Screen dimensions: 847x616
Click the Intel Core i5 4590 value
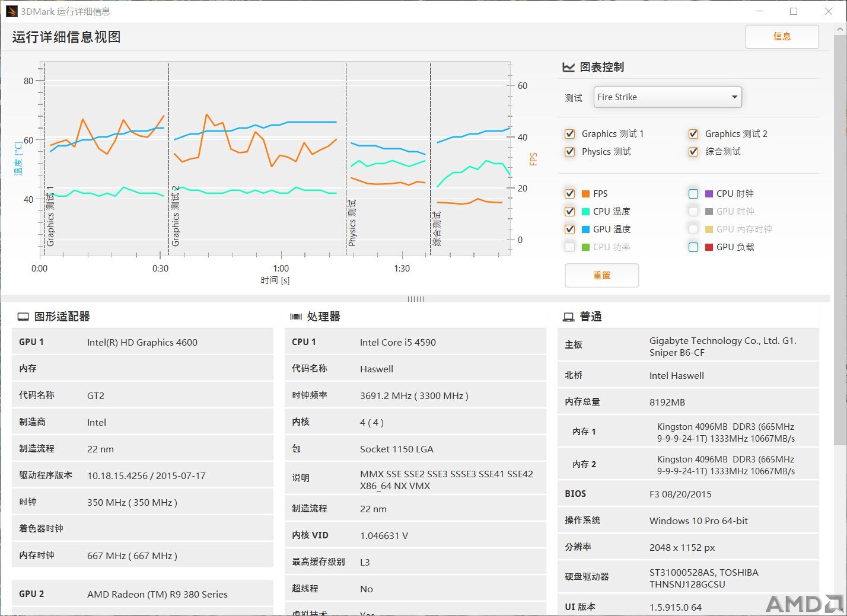point(398,343)
